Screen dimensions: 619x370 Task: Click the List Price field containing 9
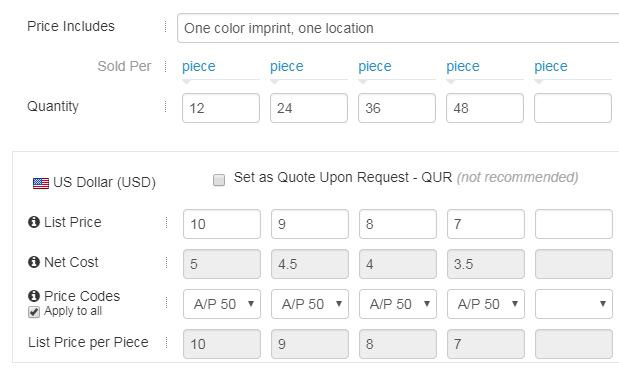tap(310, 224)
